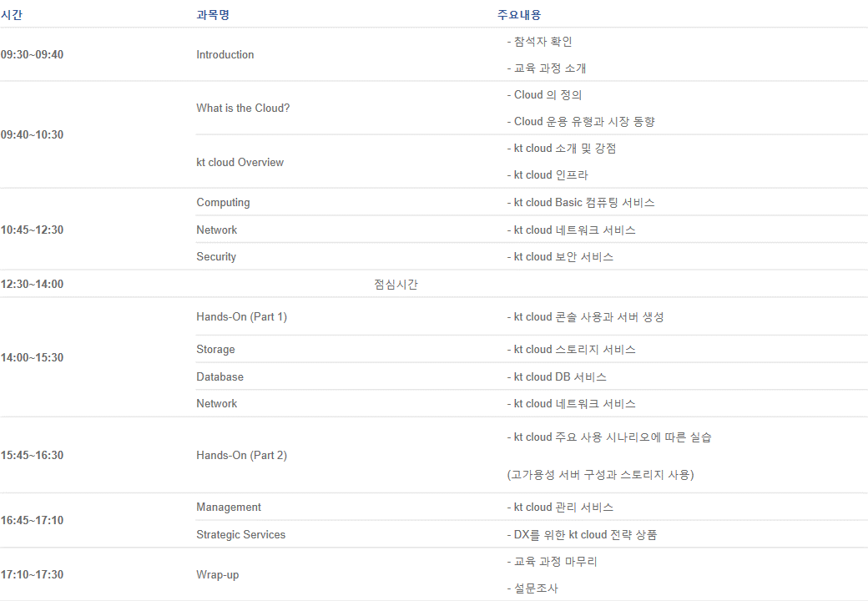This screenshot has height=601, width=868.
Task: Click the 09:30~09:40 time slot
Action: [x=36, y=54]
